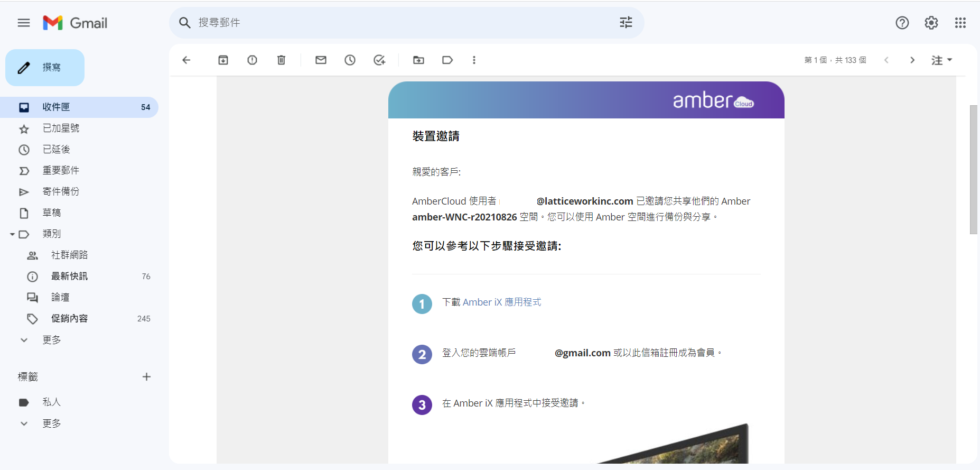The height and width of the screenshot is (470, 980).
Task: Click the Gmail logo
Action: [x=75, y=23]
